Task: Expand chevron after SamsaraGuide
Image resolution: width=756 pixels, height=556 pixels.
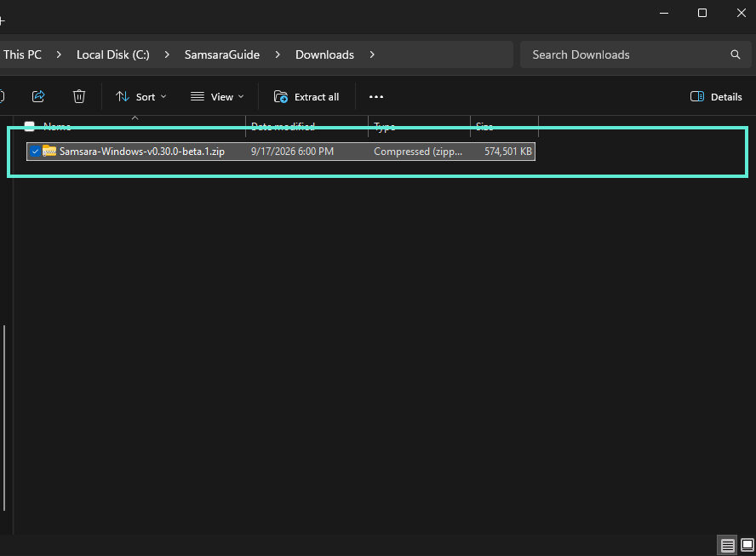Action: [278, 54]
